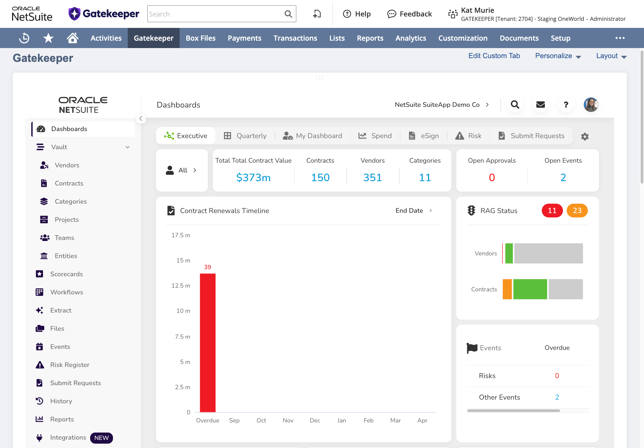The image size is (644, 448).
Task: Open the Payments menu
Action: [244, 38]
